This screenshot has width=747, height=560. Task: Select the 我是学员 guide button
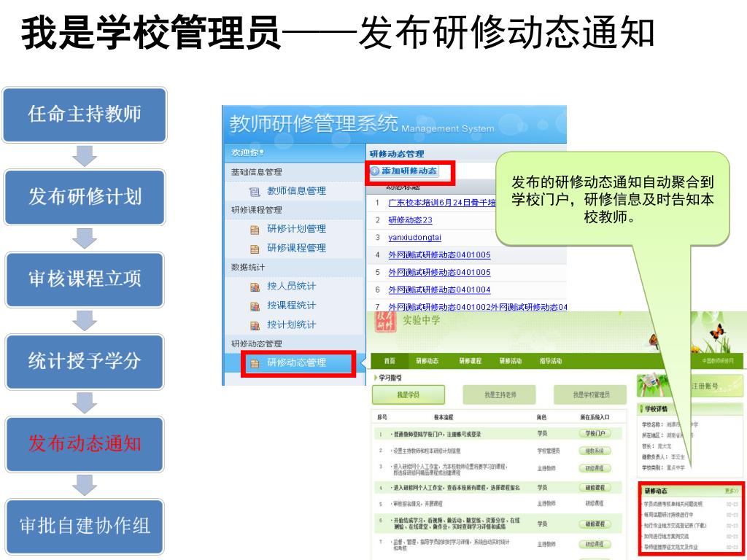click(408, 395)
